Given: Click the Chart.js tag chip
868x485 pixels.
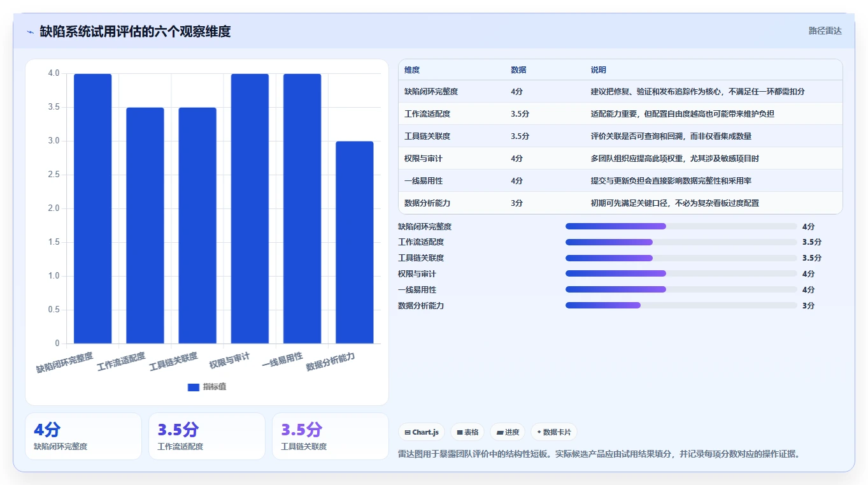Looking at the screenshot, I should click(x=422, y=432).
